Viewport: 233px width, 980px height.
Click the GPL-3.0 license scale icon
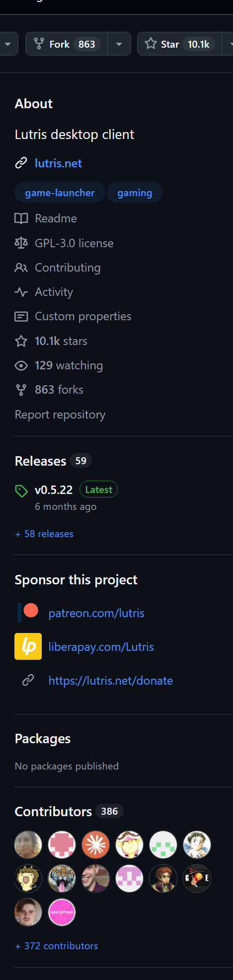pos(21,243)
